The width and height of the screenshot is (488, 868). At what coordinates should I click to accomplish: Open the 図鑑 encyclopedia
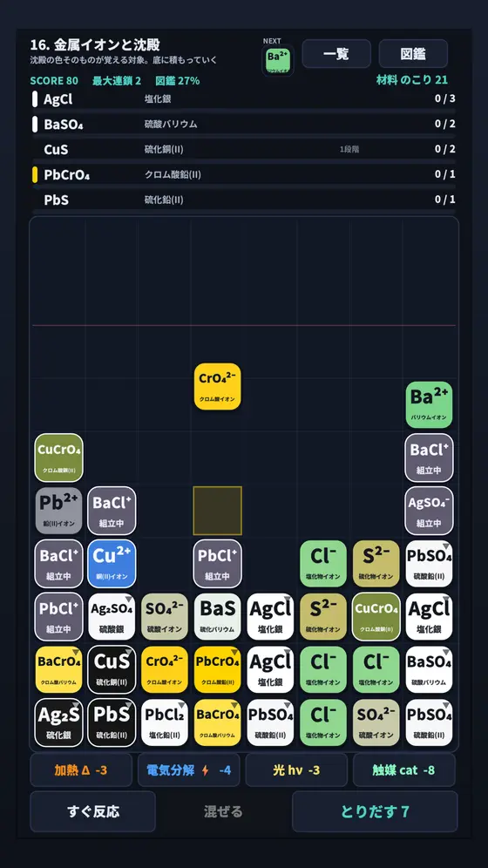coord(413,54)
